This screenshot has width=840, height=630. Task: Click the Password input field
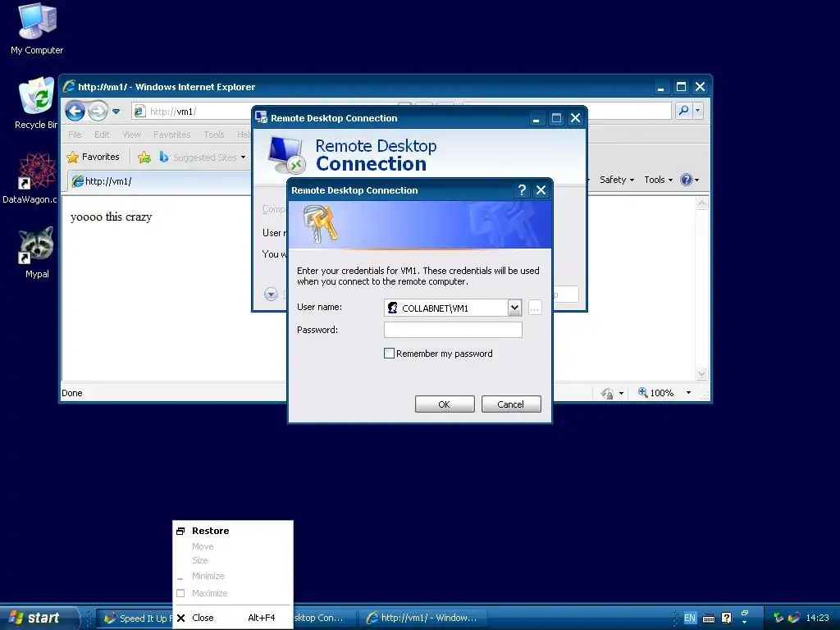point(453,330)
